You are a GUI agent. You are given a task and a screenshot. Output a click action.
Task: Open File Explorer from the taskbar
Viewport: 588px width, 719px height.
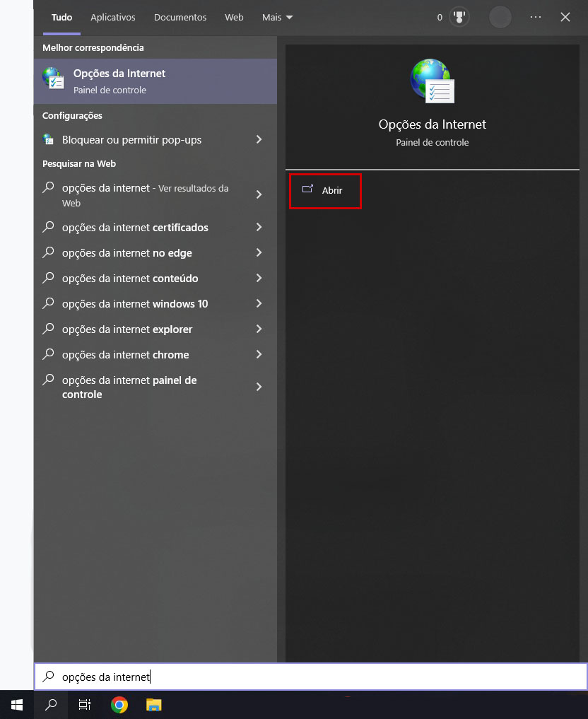(x=153, y=705)
